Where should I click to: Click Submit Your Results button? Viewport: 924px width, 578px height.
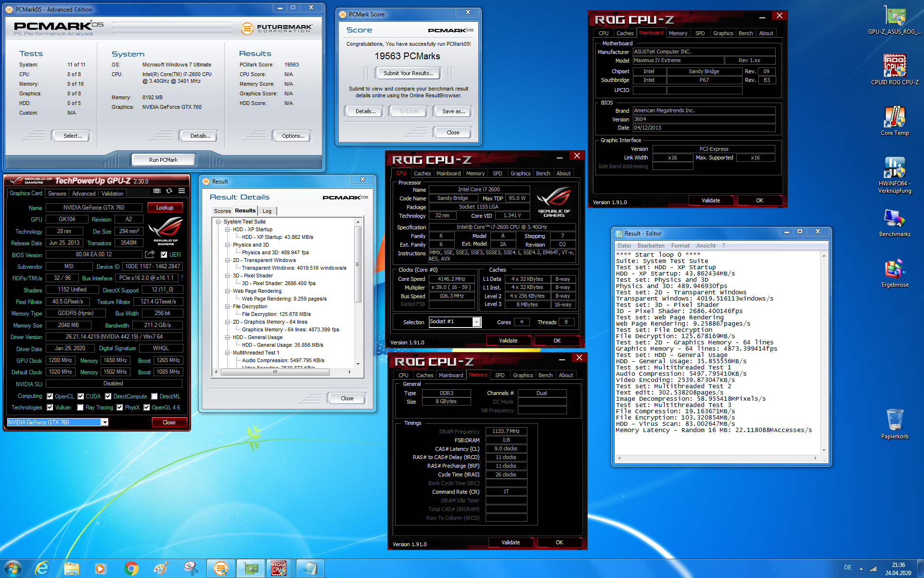point(408,73)
